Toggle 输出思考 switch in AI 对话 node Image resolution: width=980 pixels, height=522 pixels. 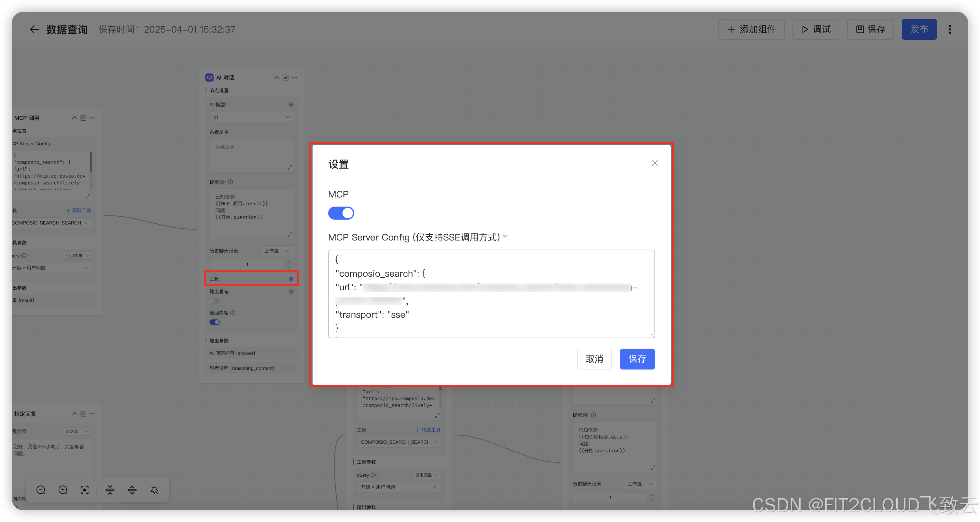[215, 301]
